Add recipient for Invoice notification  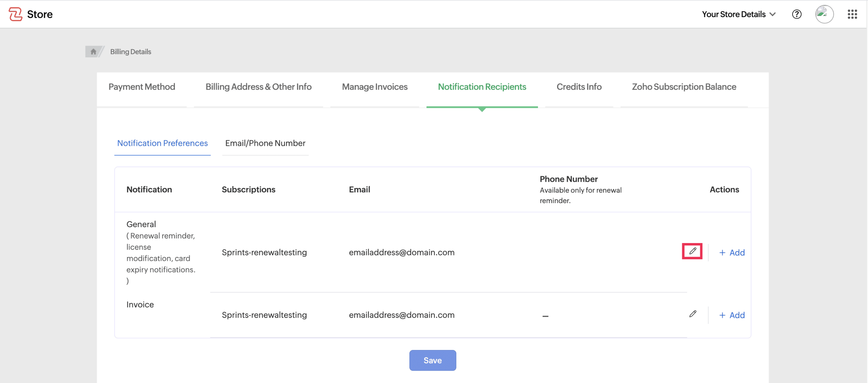click(x=732, y=315)
